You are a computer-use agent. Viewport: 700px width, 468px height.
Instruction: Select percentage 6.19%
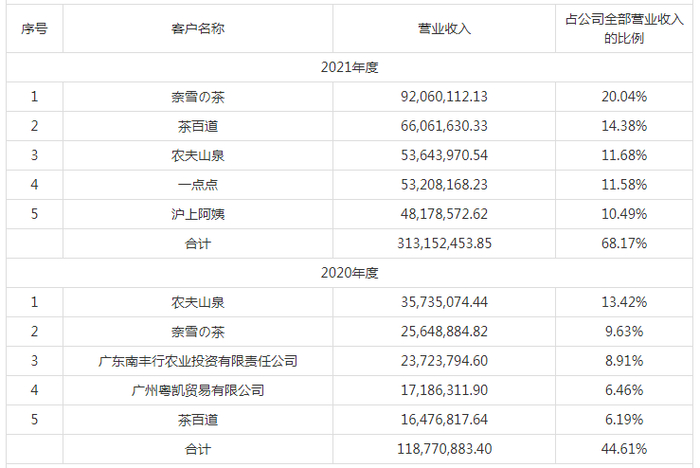coord(624,420)
